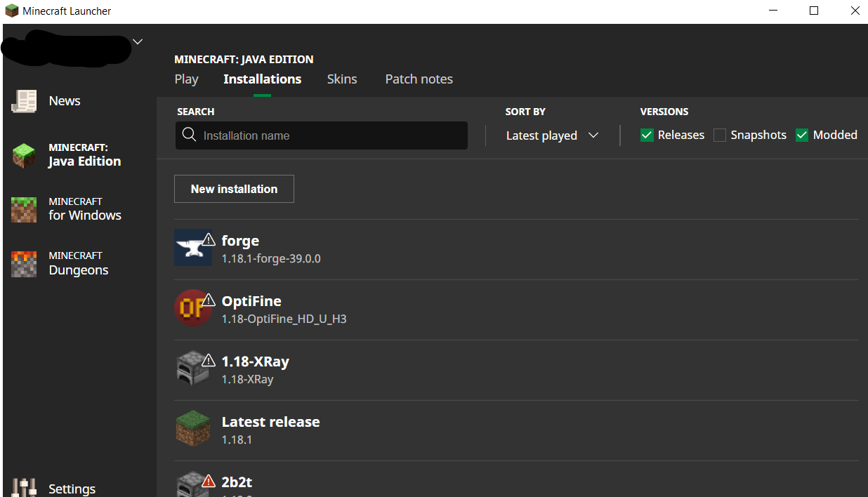868x497 pixels.
Task: Click the Minecraft Launcher title bar icon
Action: click(11, 11)
